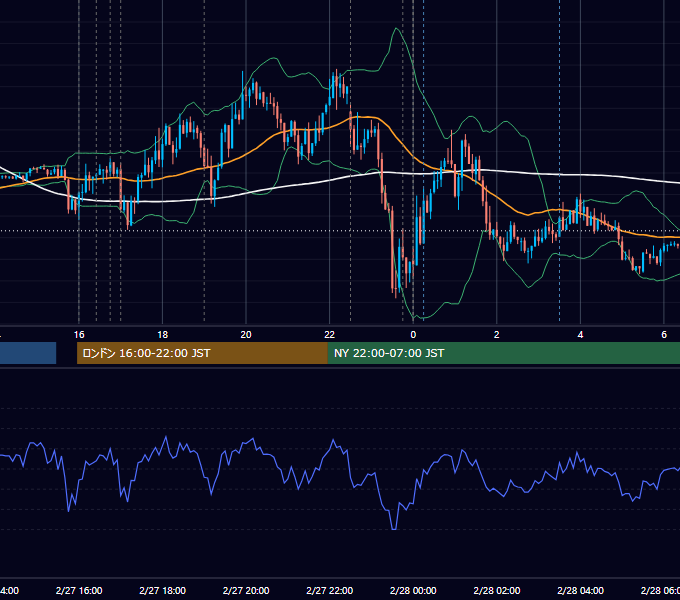
Task: Click the '0' hour label on the chart axis
Action: coord(413,335)
